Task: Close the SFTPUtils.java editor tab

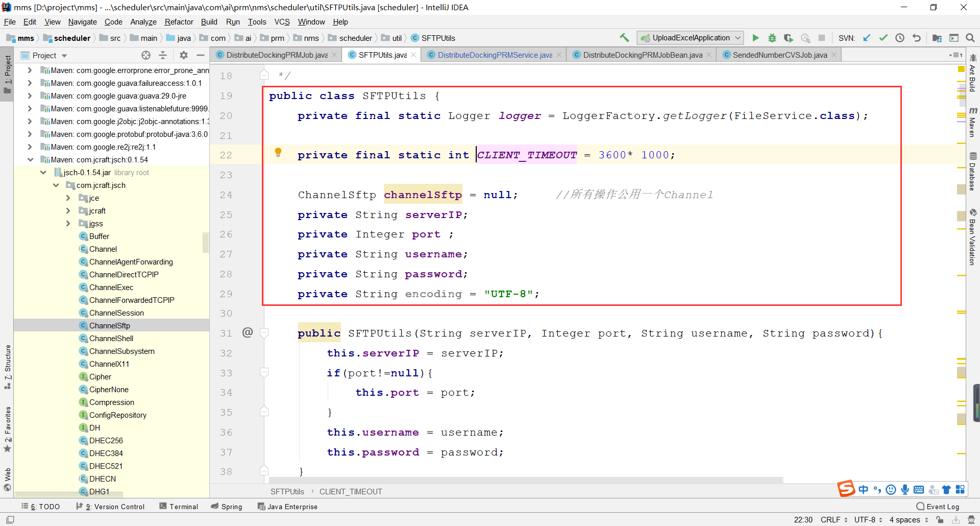Action: pyautogui.click(x=413, y=55)
